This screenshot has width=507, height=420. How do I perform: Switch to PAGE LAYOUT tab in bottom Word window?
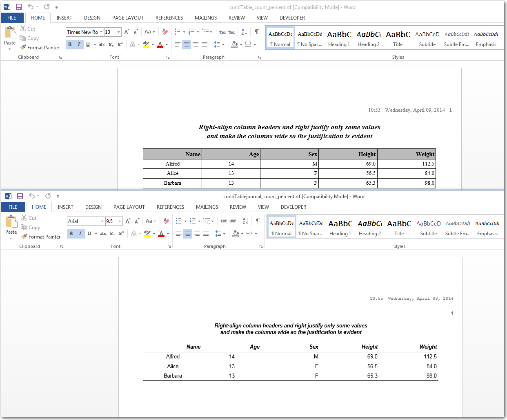(129, 207)
